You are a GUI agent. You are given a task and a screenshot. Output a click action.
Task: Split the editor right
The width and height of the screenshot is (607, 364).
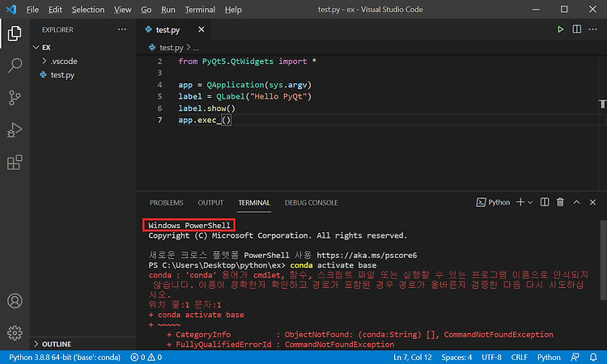pos(577,29)
